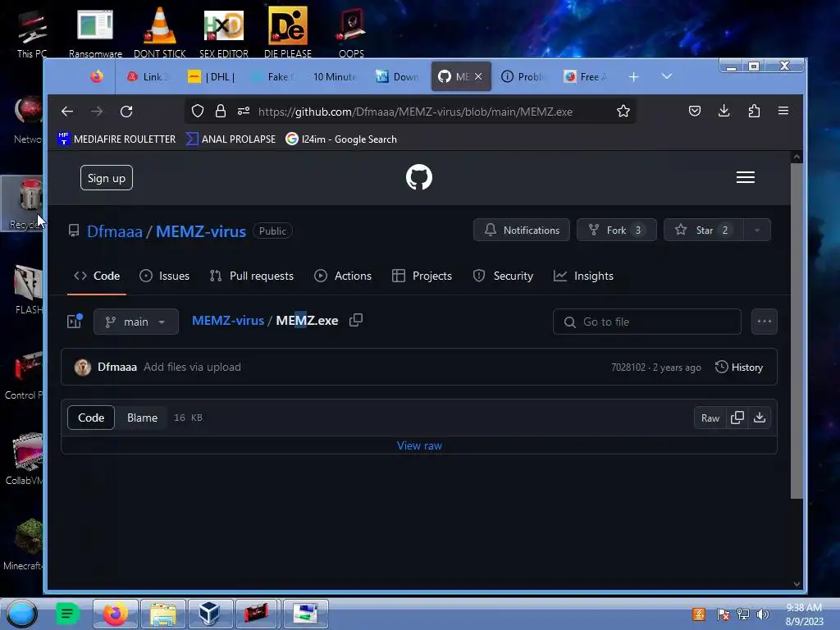The width and height of the screenshot is (840, 630).
Task: Switch to the Link tab
Action: 148,77
